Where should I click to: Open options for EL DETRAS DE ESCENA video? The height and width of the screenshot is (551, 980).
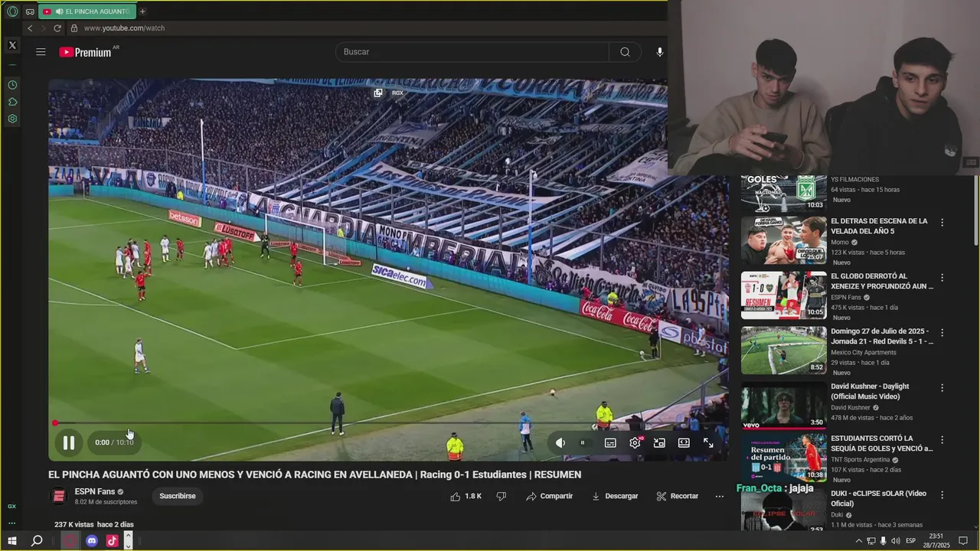click(x=942, y=223)
